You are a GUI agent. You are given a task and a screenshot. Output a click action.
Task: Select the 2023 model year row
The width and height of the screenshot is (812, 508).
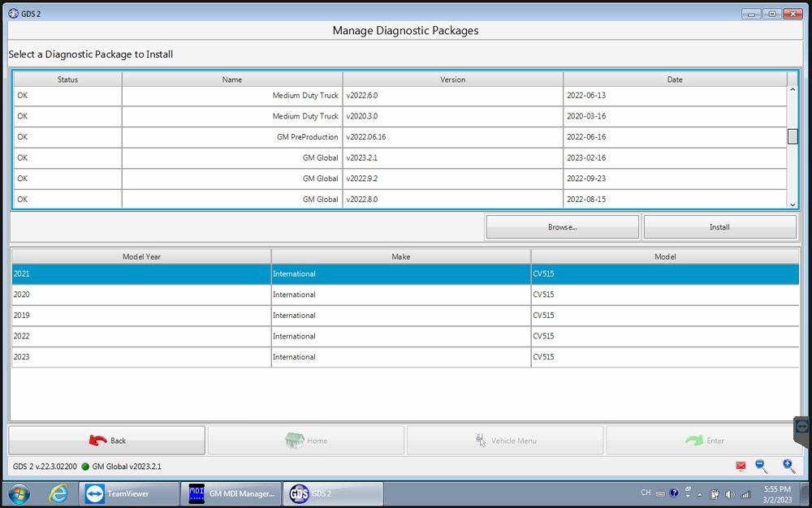point(405,356)
